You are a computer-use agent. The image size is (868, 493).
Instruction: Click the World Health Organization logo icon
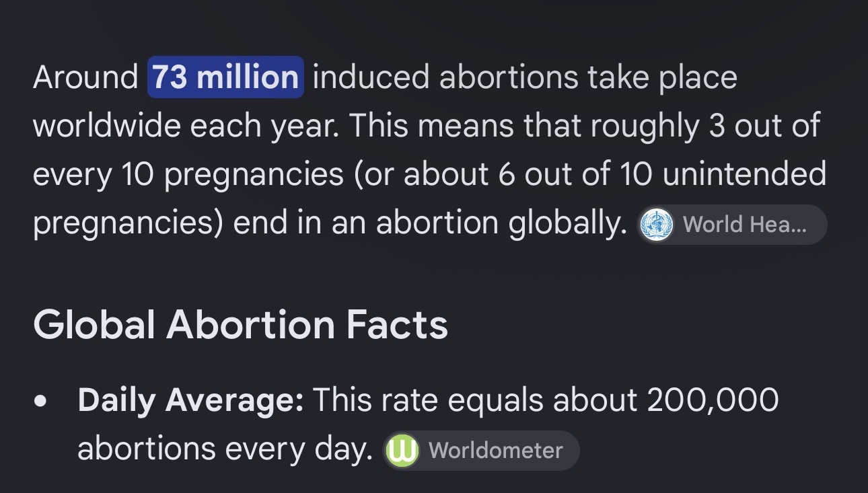tap(656, 225)
